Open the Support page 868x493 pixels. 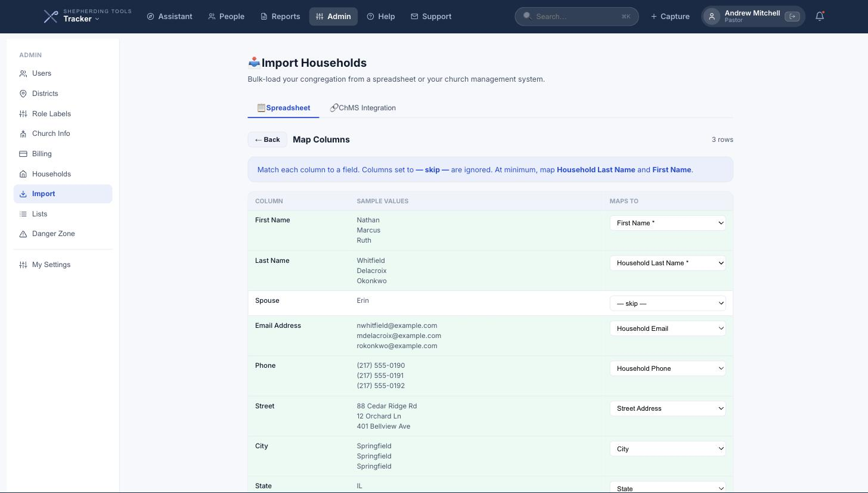[x=431, y=17]
